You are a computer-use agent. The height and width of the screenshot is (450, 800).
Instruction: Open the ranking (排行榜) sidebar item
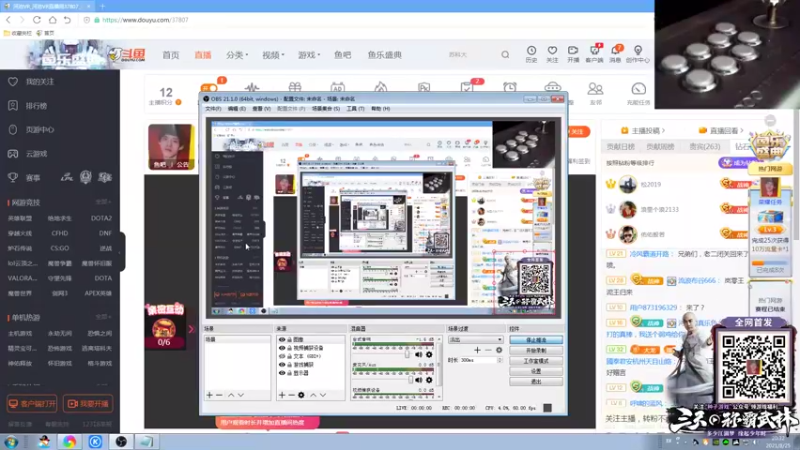[28, 106]
